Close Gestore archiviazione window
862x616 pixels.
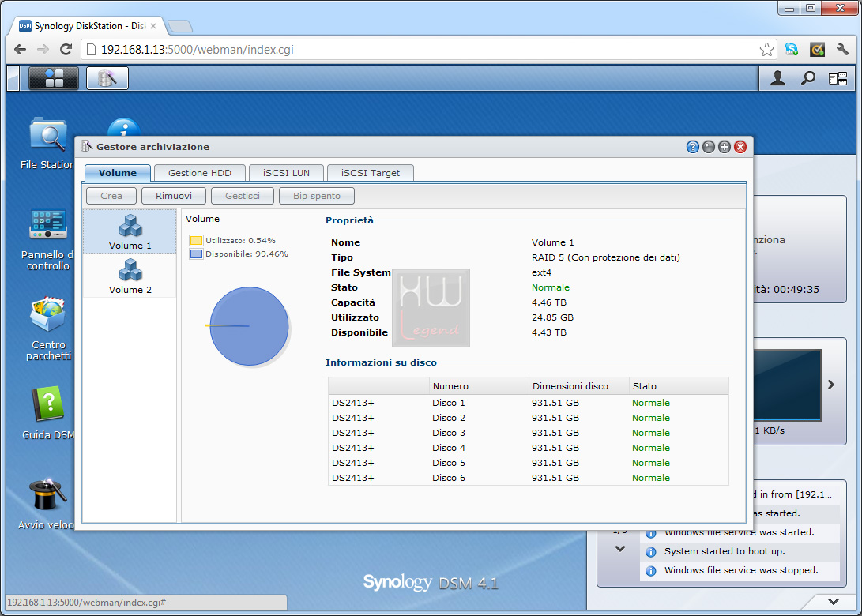(740, 147)
